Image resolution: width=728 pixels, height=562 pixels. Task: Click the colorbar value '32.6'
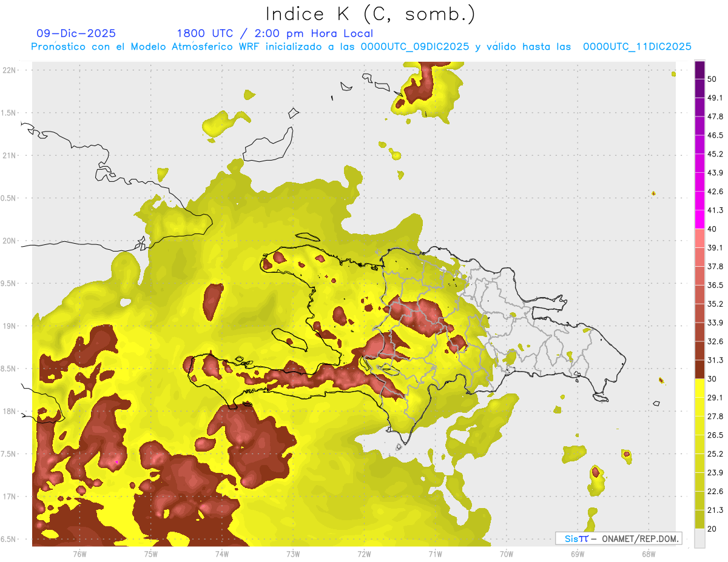(x=715, y=341)
